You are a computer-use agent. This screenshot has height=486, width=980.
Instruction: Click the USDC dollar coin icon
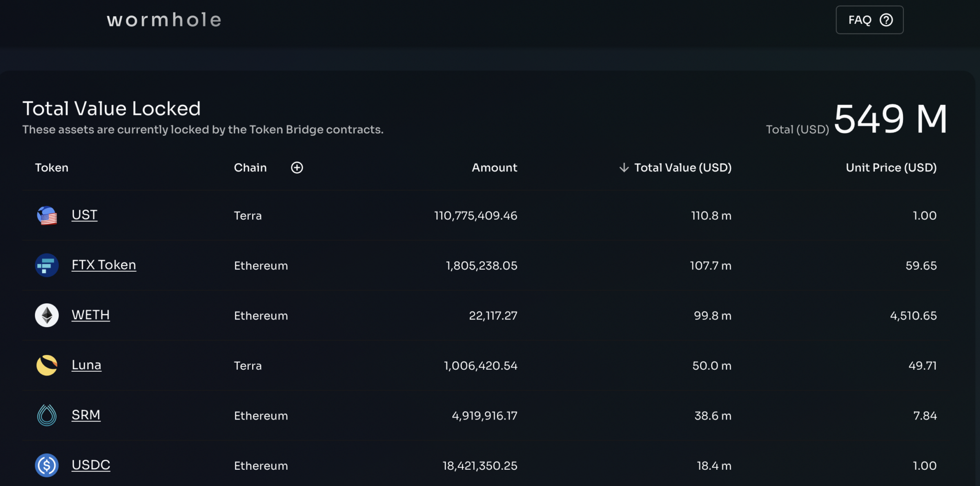coord(47,465)
